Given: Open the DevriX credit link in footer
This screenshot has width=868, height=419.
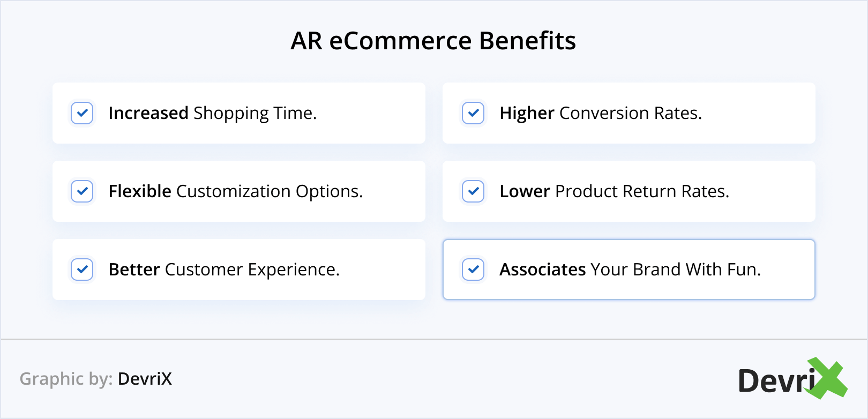Looking at the screenshot, I should tap(145, 379).
